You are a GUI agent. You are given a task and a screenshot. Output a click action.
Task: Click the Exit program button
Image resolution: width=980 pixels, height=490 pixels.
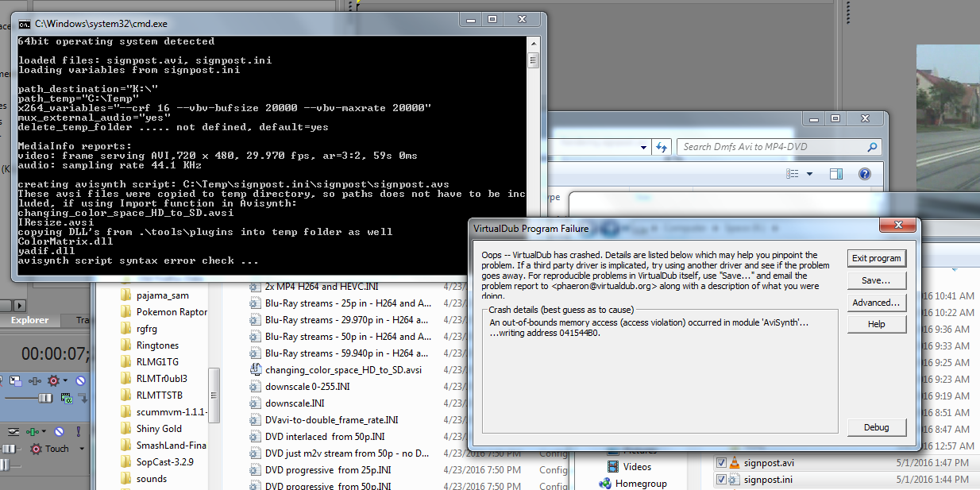pos(877,258)
